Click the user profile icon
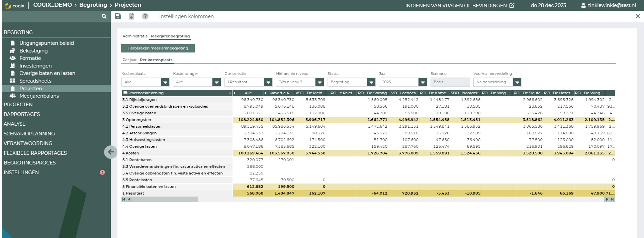Viewport: 644px width, 238px height. pyautogui.click(x=583, y=5)
